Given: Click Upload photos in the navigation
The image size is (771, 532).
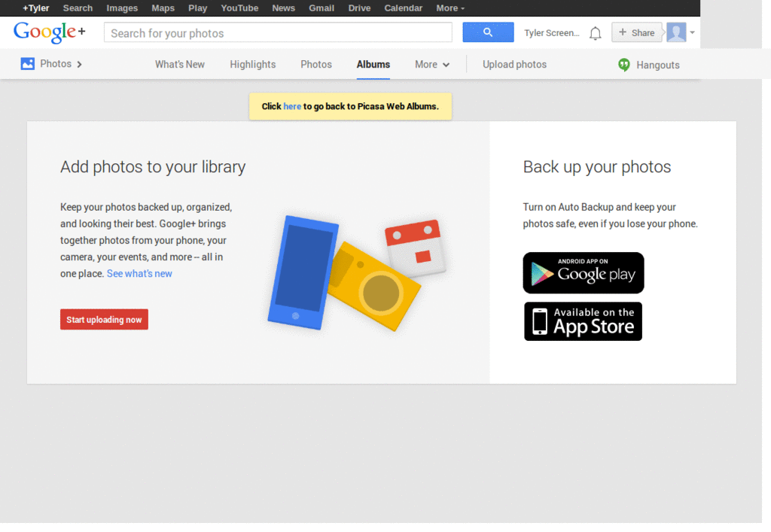Looking at the screenshot, I should pyautogui.click(x=514, y=65).
